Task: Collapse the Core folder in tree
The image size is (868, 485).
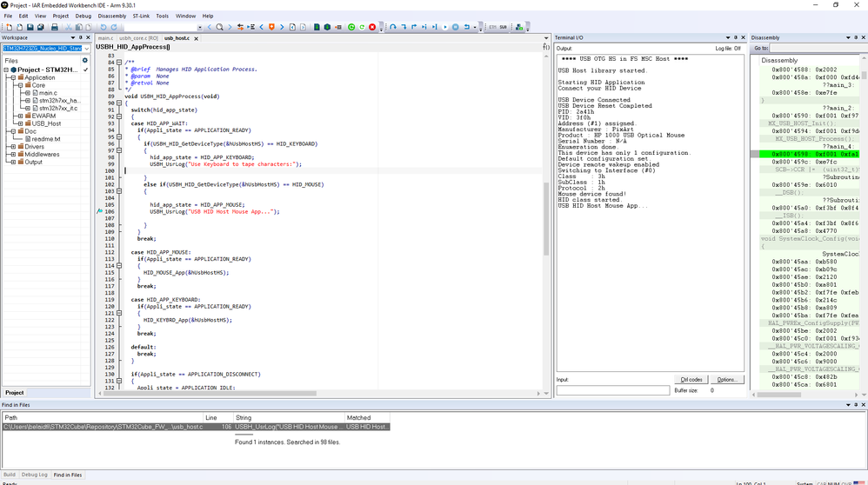Action: [x=21, y=86]
